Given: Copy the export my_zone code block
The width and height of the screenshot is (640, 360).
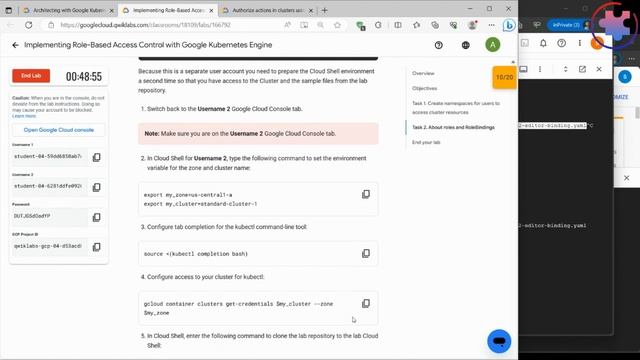Looking at the screenshot, I should pos(366,194).
